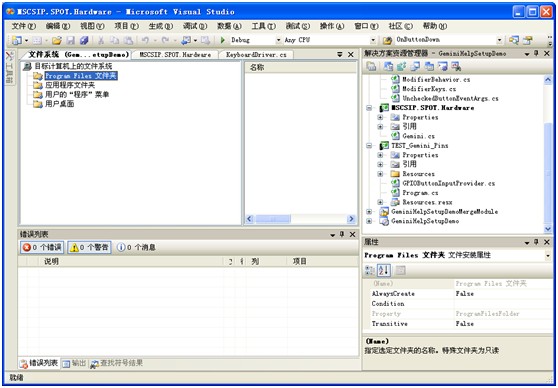
Task: Expand the Resources folder node
Action: [x=380, y=174]
